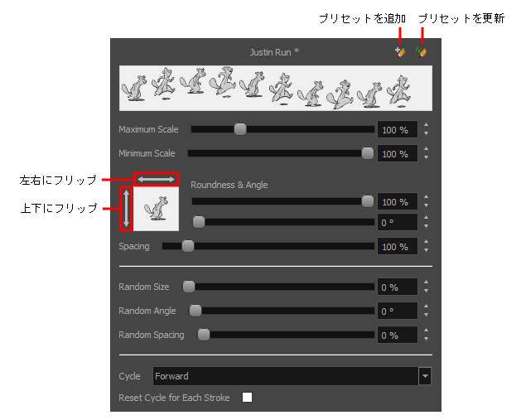Increase Maximum Scale with up arrow
The height and width of the screenshot is (420, 526).
(x=426, y=125)
